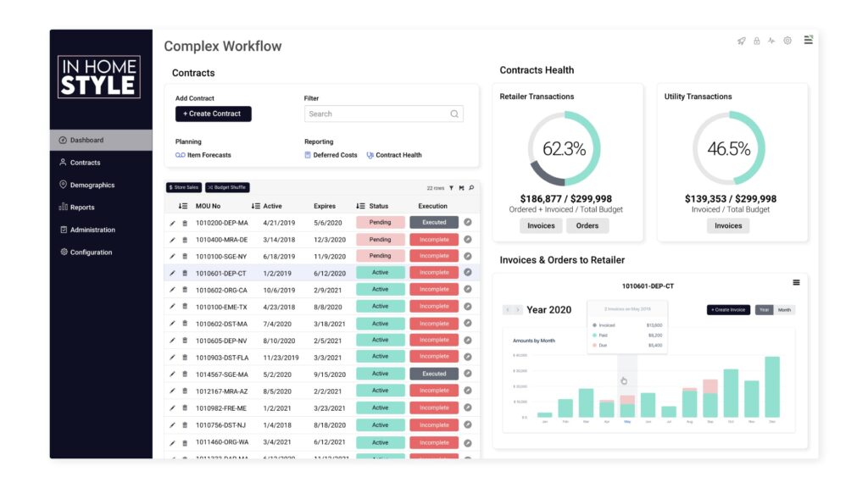
Task: Edit contract 1010400-MRA-DE with the pencil icon
Action: click(173, 240)
